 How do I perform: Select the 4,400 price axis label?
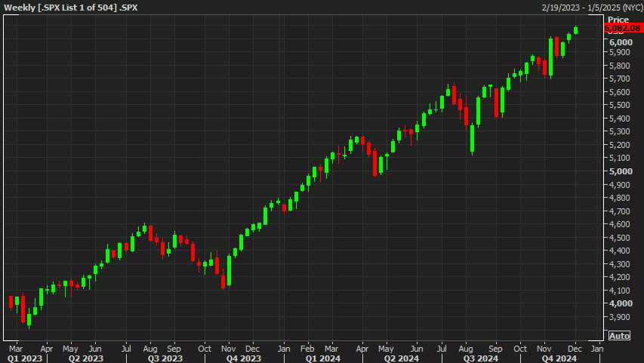pos(620,251)
